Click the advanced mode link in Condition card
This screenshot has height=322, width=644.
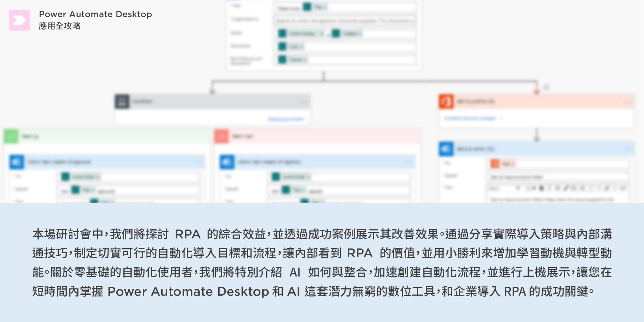pos(286,119)
